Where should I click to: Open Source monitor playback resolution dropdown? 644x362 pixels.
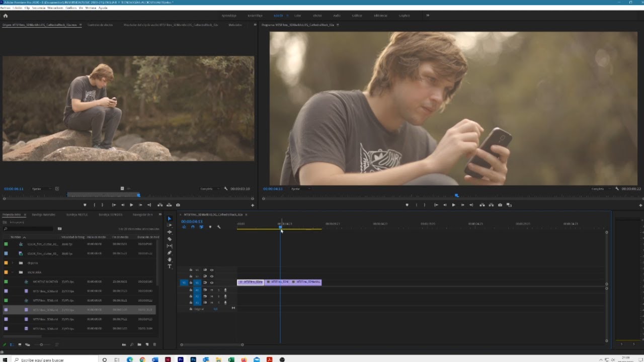(x=210, y=189)
